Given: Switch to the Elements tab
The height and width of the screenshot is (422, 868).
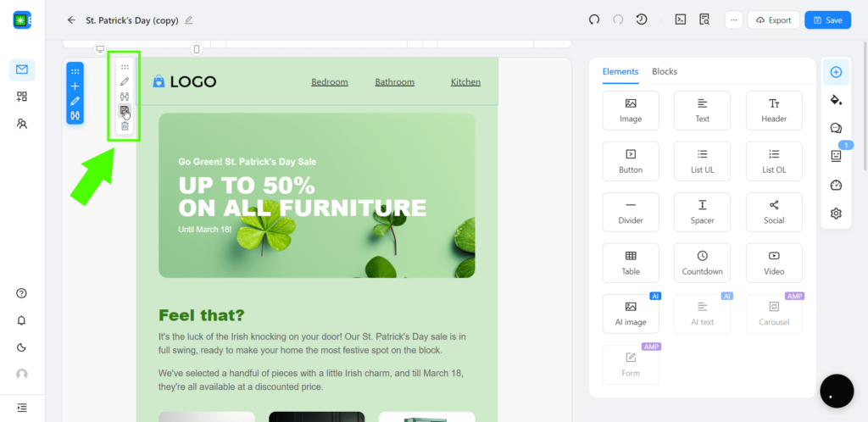Looking at the screenshot, I should (x=620, y=72).
